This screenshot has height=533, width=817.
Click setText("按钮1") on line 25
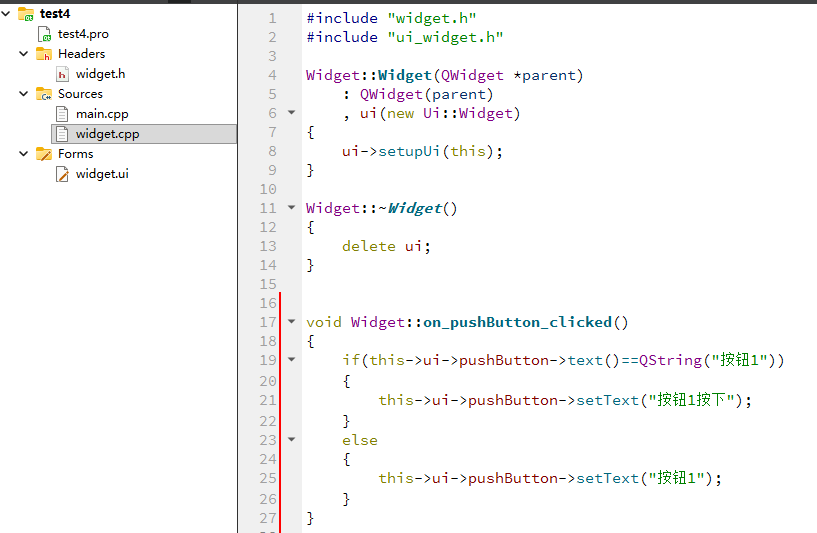[x=645, y=478]
